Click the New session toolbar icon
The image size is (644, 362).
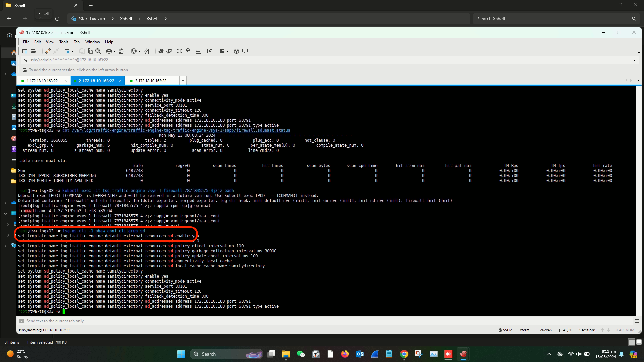click(25, 51)
